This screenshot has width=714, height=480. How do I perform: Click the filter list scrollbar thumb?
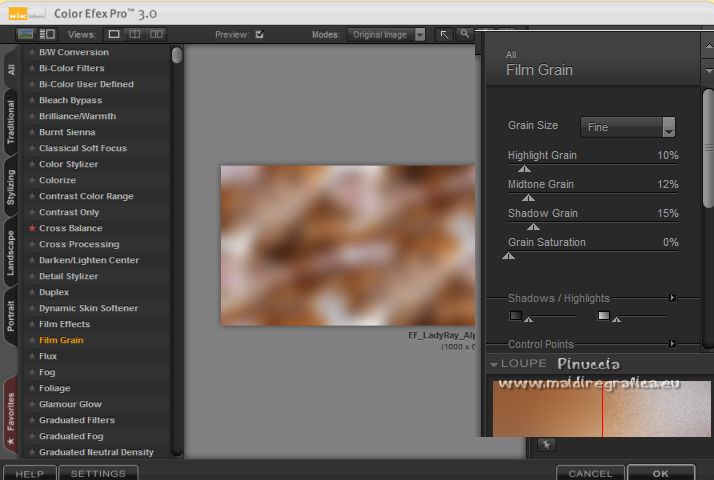[x=177, y=55]
